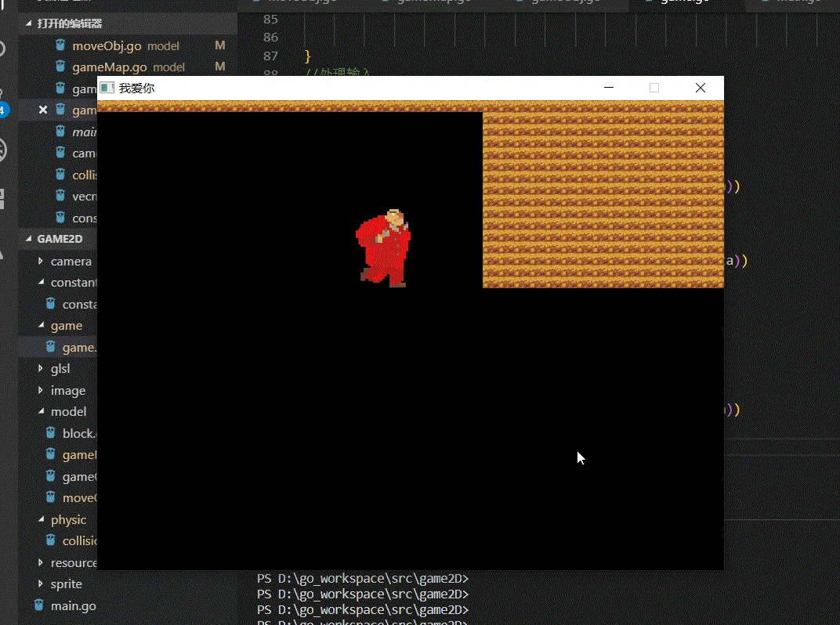Click the Go icon beside "cons" in open editors

60,218
